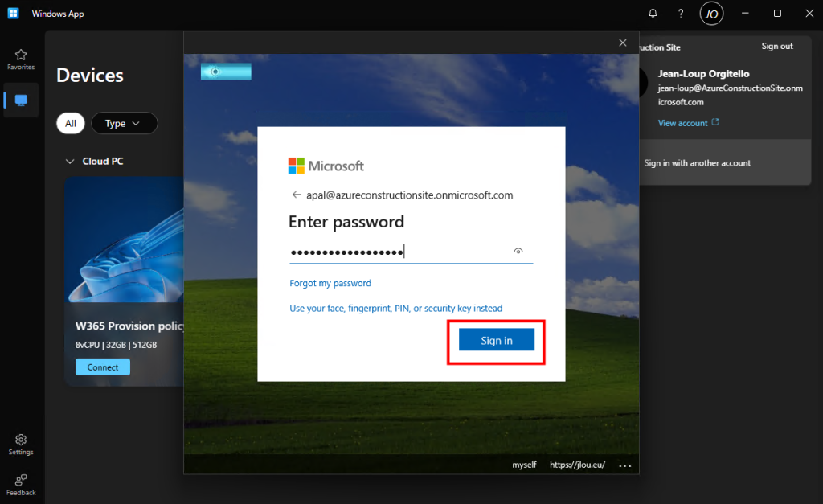Open the Type filter dropdown
Image resolution: width=823 pixels, height=504 pixels.
124,123
